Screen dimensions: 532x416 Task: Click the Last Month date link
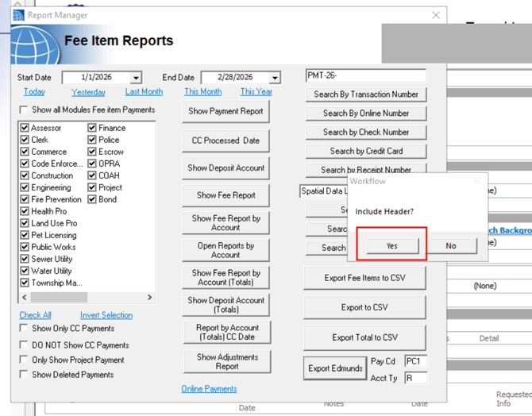click(144, 92)
